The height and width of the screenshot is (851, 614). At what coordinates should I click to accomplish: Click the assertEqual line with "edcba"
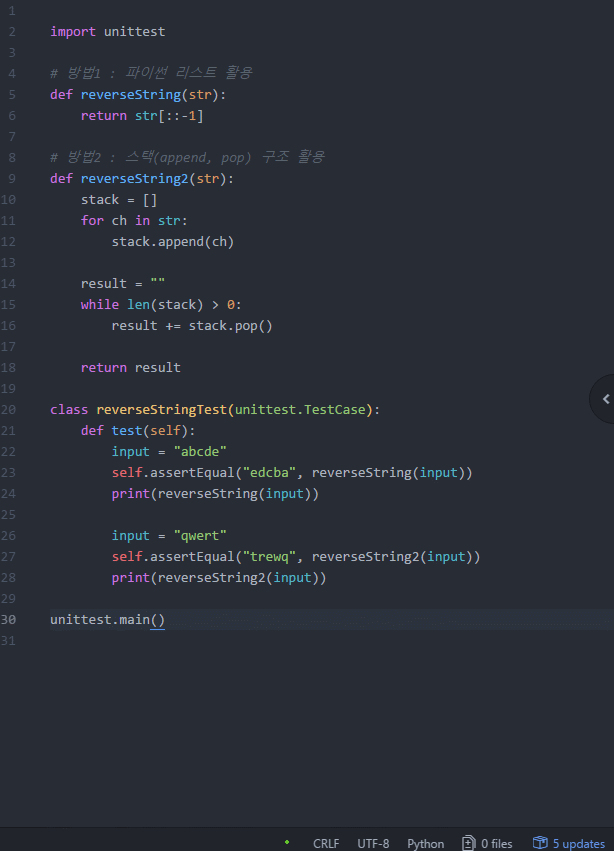(x=292, y=473)
